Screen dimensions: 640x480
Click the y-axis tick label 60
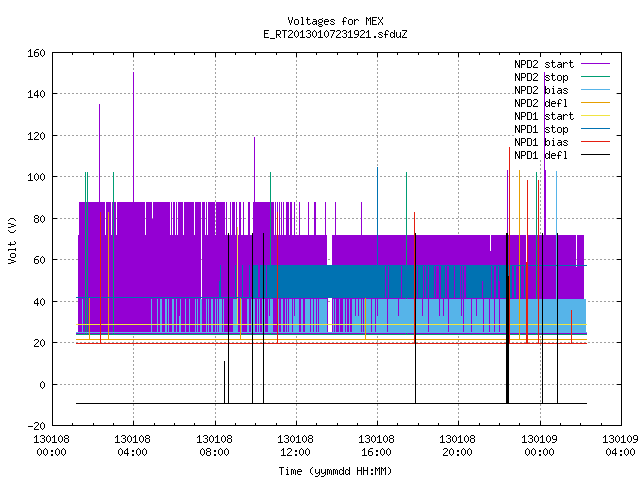point(39,260)
